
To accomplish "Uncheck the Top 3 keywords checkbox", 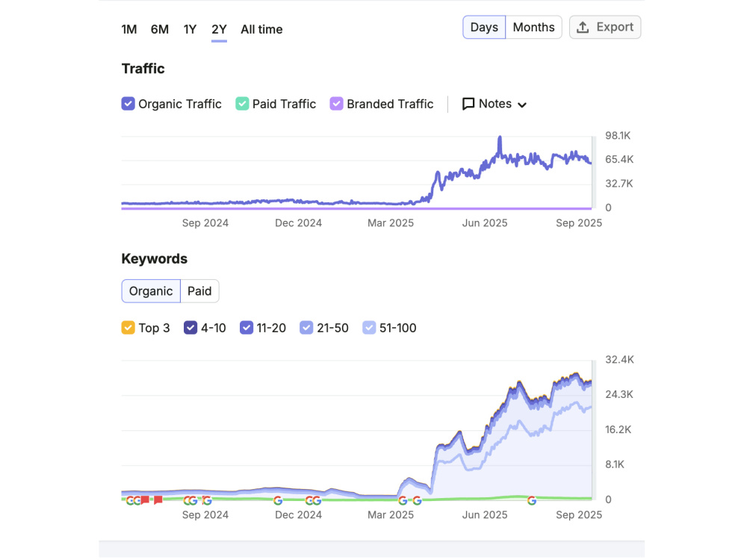I will click(128, 328).
